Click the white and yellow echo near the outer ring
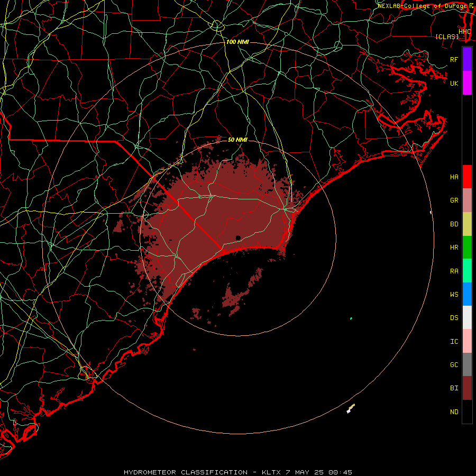 (x=351, y=408)
